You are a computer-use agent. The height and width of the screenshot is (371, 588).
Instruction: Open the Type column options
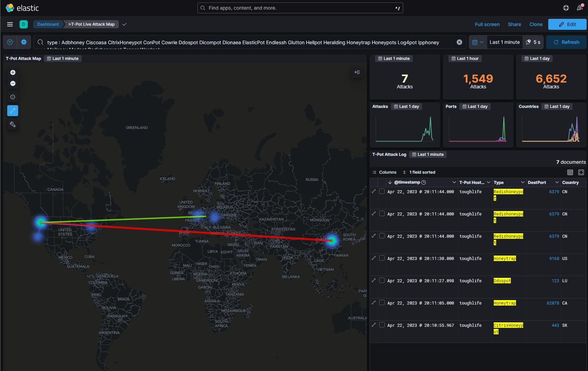[x=523, y=183]
